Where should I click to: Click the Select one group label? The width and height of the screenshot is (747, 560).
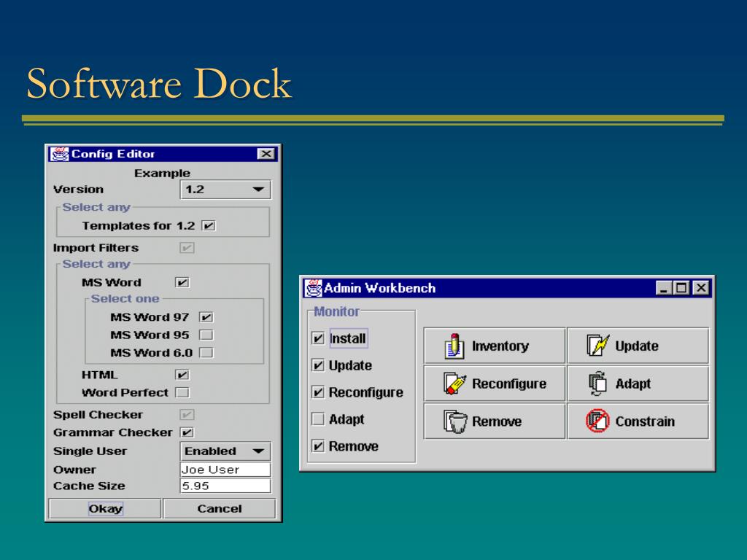tap(125, 298)
